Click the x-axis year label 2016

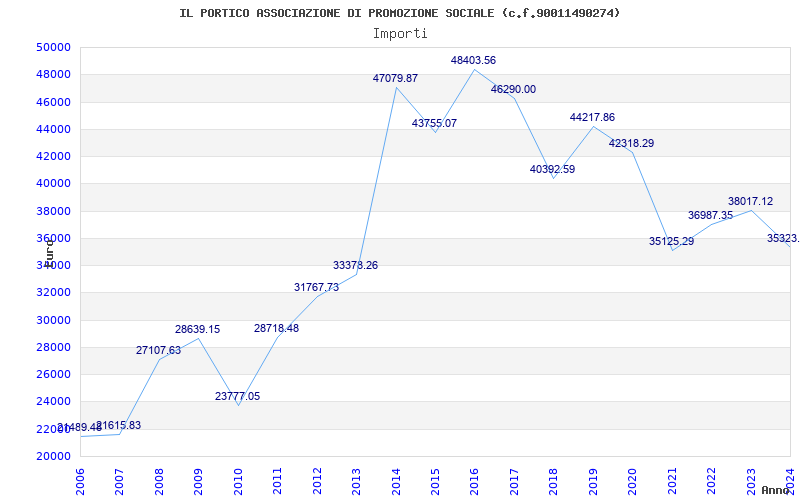[x=474, y=482]
